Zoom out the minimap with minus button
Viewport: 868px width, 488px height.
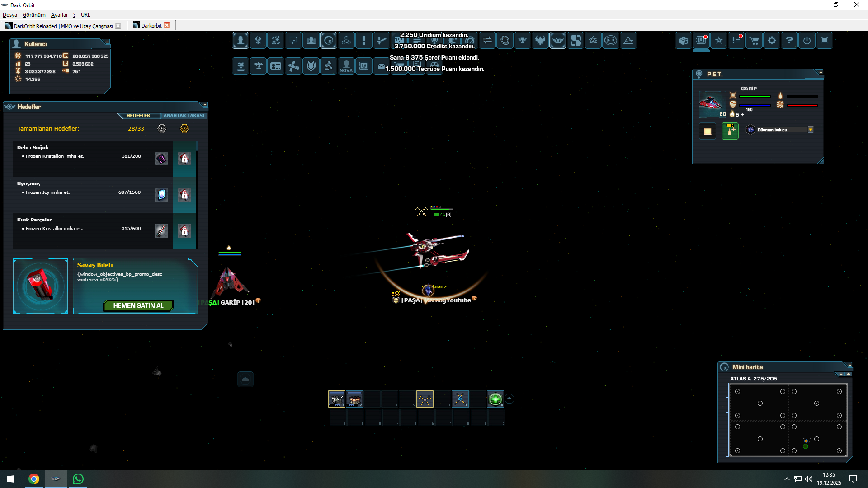coord(841,374)
